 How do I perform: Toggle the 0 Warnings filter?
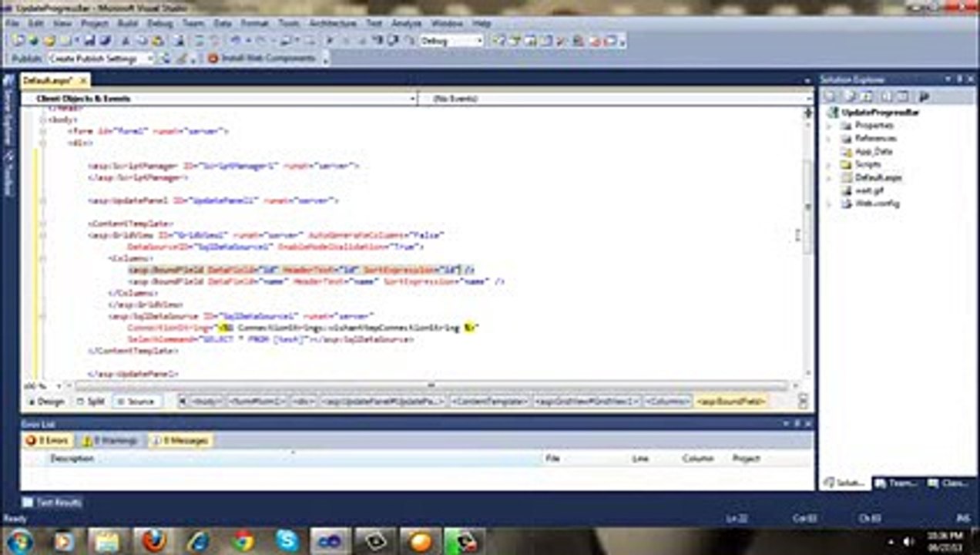(x=109, y=441)
